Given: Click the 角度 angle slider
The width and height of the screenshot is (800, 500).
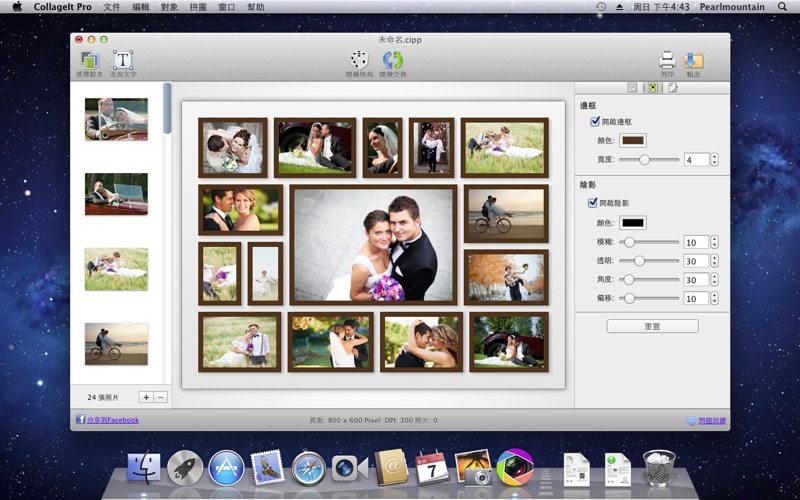Looking at the screenshot, I should click(649, 280).
